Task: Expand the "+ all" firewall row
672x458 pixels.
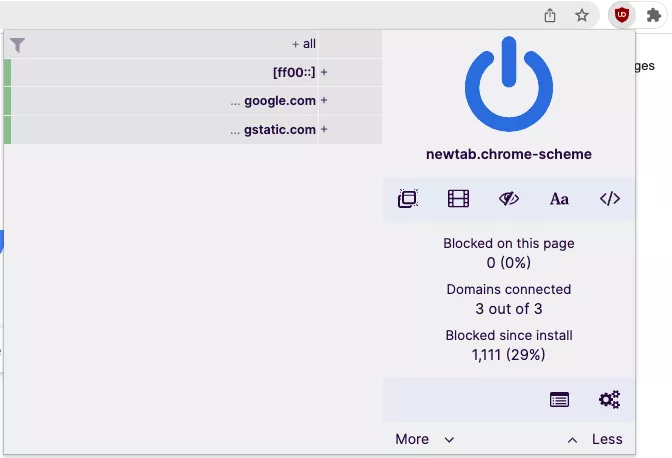Action: point(304,44)
